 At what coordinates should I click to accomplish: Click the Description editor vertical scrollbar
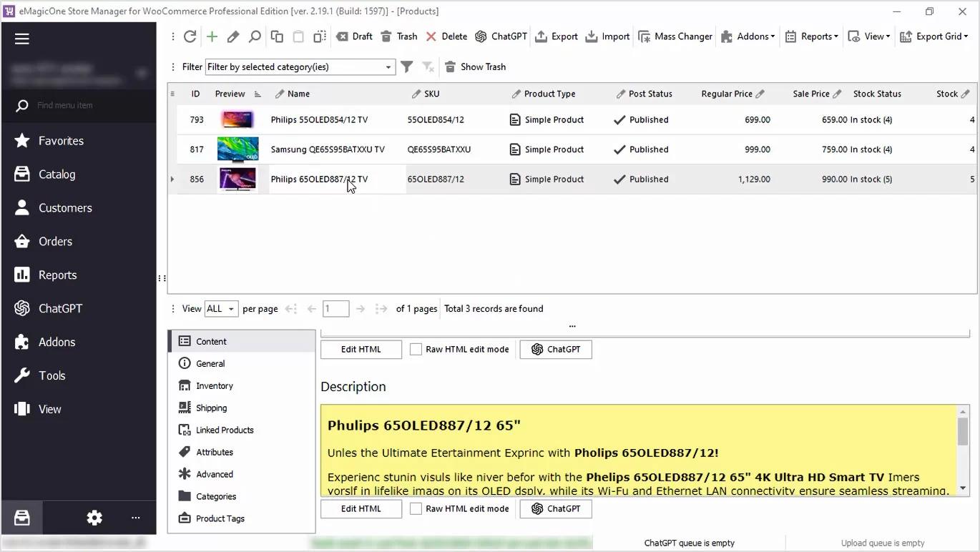tap(963, 450)
